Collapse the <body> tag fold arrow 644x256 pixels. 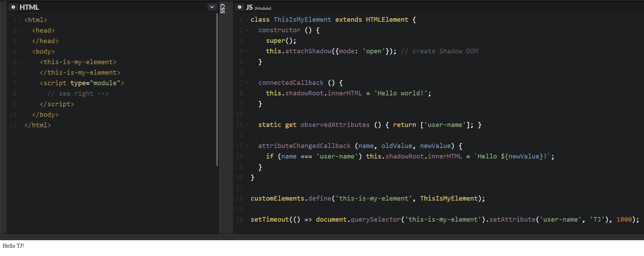(x=21, y=52)
